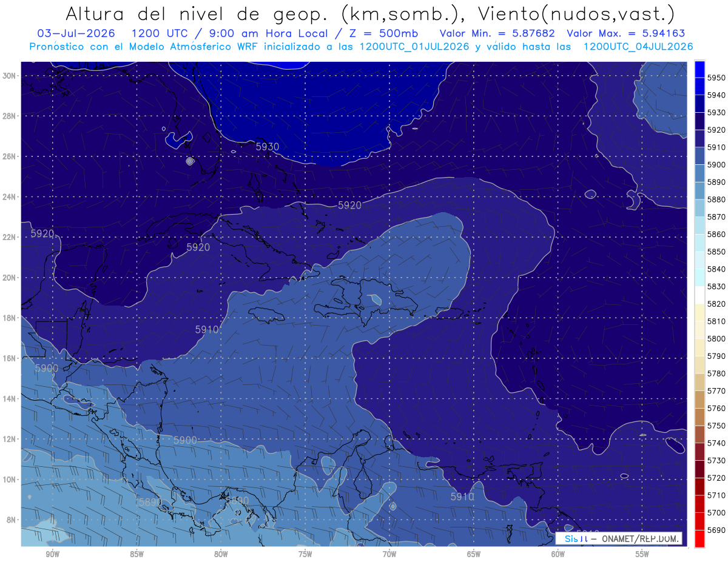Click valid-until time '1200UTC_04JUL2026'
This screenshot has width=728, height=562.
[x=638, y=47]
